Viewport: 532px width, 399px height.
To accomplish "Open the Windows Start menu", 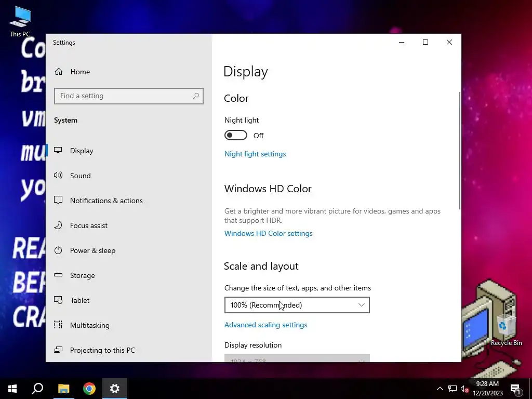I will (12, 389).
